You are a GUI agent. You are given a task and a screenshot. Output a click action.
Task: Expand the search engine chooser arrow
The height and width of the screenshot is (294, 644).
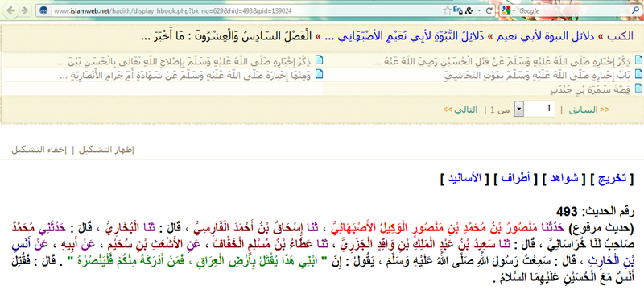coord(514,11)
